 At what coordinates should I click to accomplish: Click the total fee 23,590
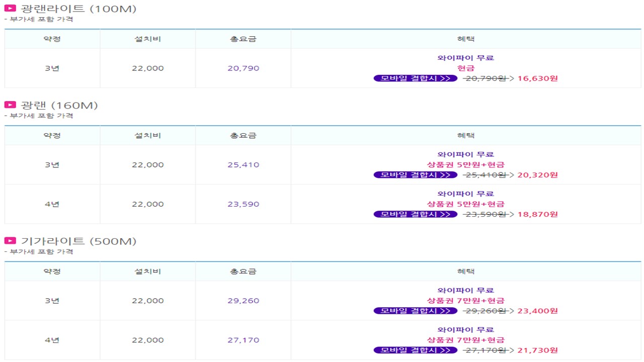[244, 204]
